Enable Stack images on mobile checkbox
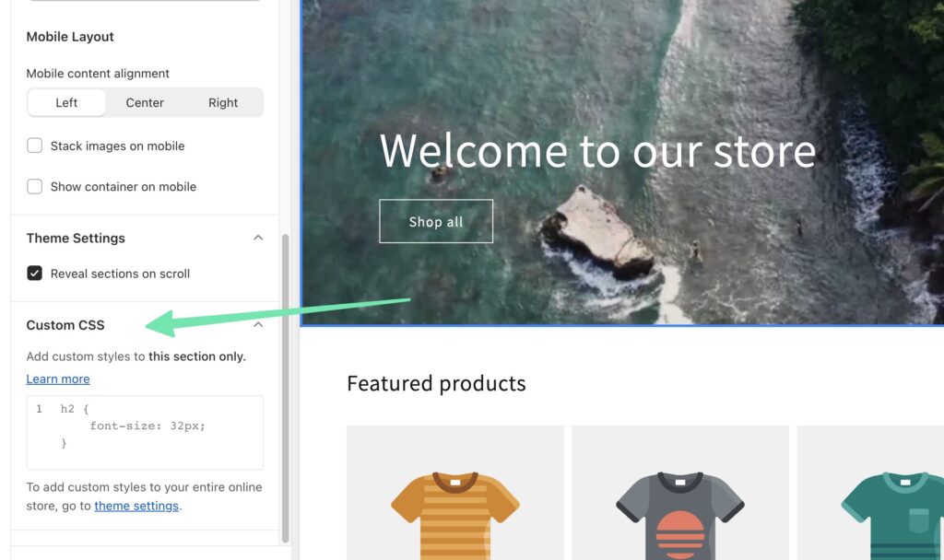This screenshot has height=560, width=944. [x=35, y=146]
